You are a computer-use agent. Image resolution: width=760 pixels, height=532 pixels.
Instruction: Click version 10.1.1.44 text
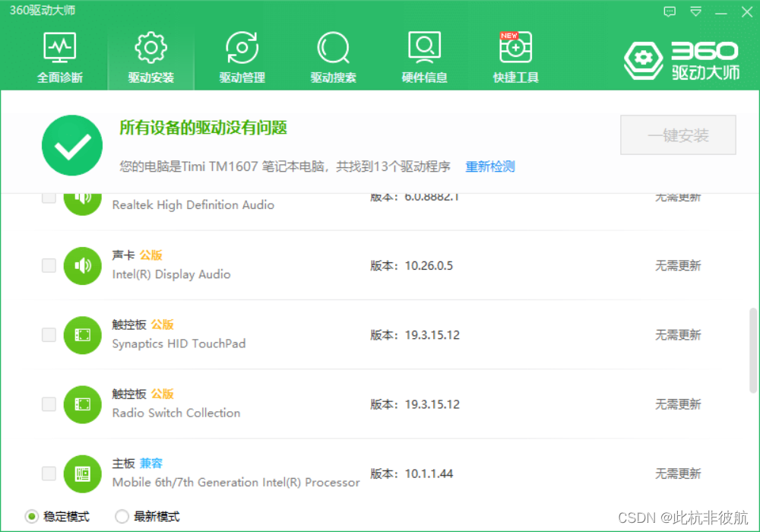click(x=429, y=473)
